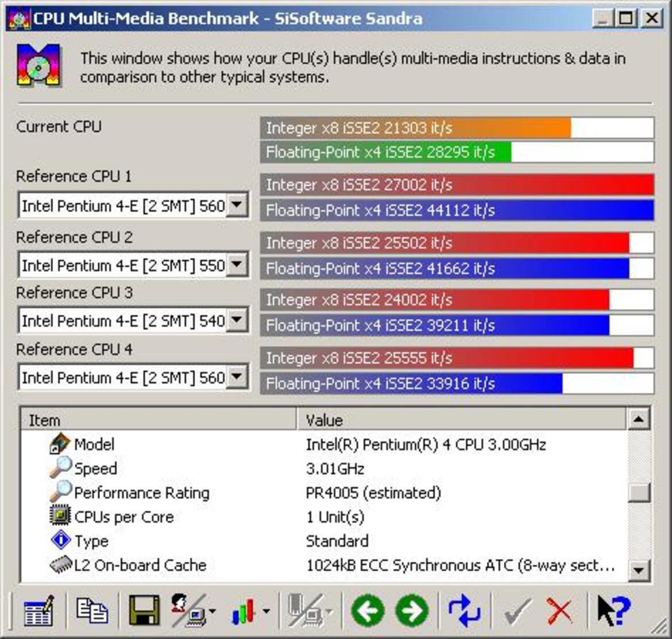Open context help pointer question icon
The image size is (672, 639).
[x=614, y=610]
